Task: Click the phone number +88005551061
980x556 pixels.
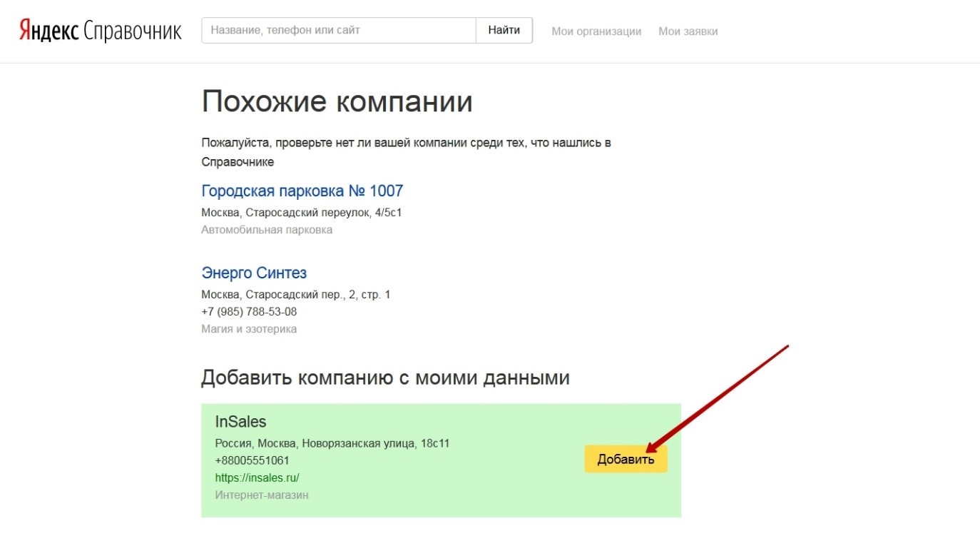Action: pos(252,460)
